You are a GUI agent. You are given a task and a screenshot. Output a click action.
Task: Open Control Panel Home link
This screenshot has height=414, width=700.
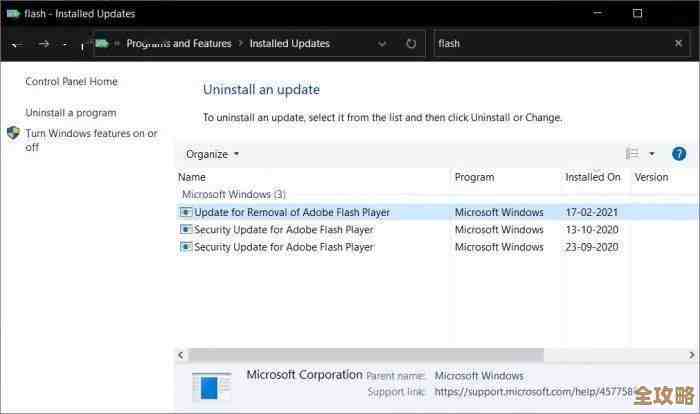click(71, 81)
